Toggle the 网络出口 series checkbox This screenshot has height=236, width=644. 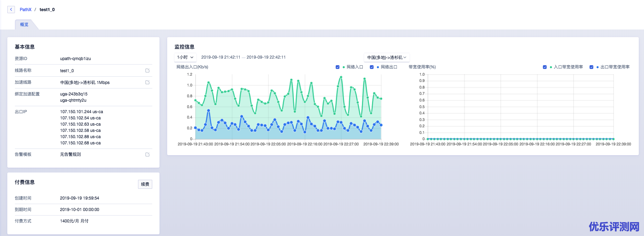coord(371,67)
